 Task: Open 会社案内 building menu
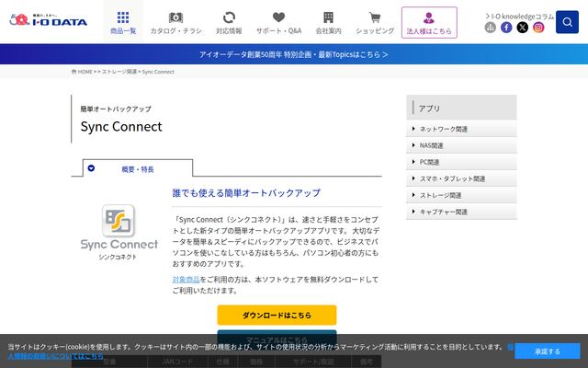[329, 22]
